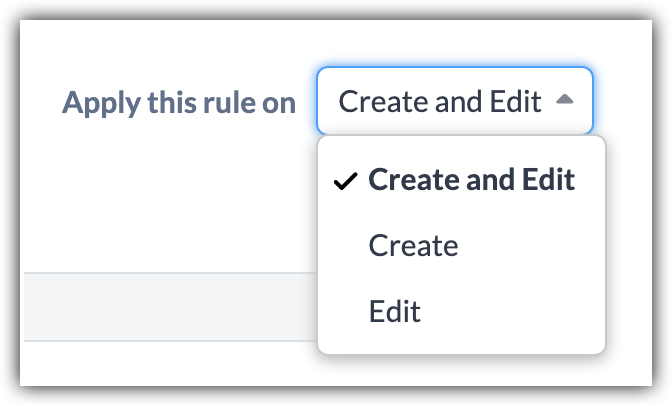Choose Create and Edit from the list
Image resolution: width=672 pixels, height=406 pixels.
click(471, 180)
